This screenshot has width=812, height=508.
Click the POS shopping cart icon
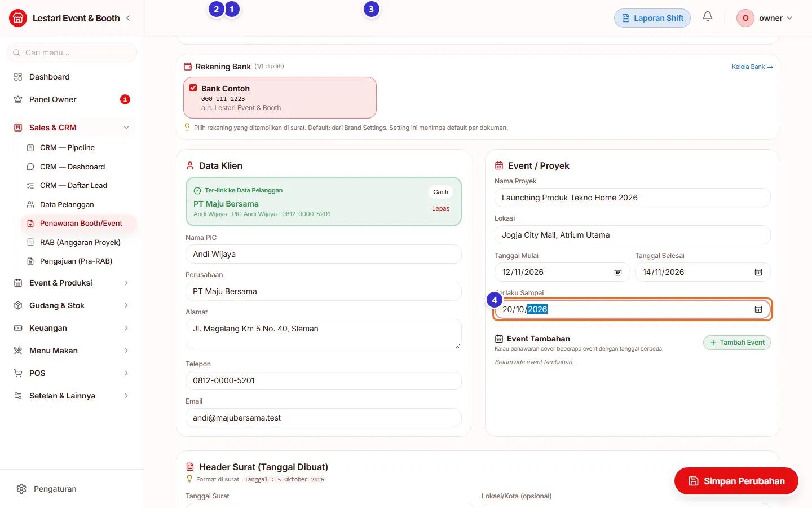click(18, 373)
